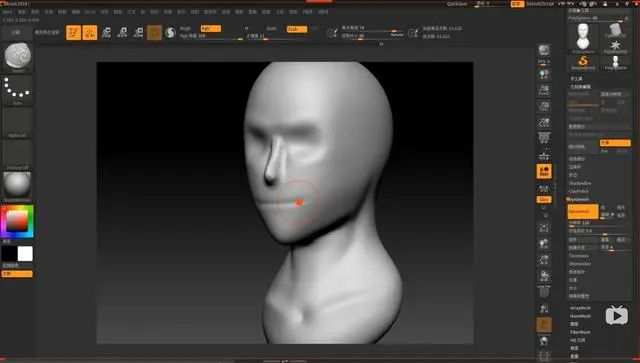Screen dimensions: 640x363
Task: Expand the ArrayMesh subpalette
Action: 580,308
